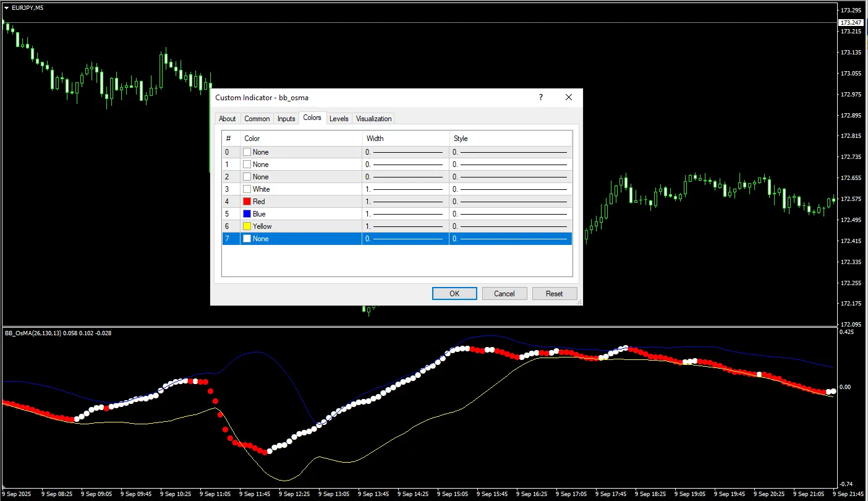Image resolution: width=868 pixels, height=501 pixels.
Task: Switch to the Inputs tab
Action: (286, 119)
